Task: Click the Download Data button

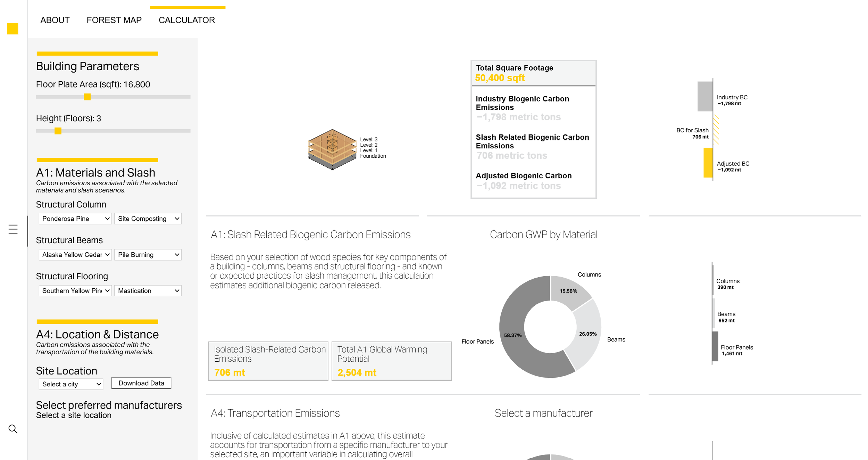Action: [x=141, y=383]
